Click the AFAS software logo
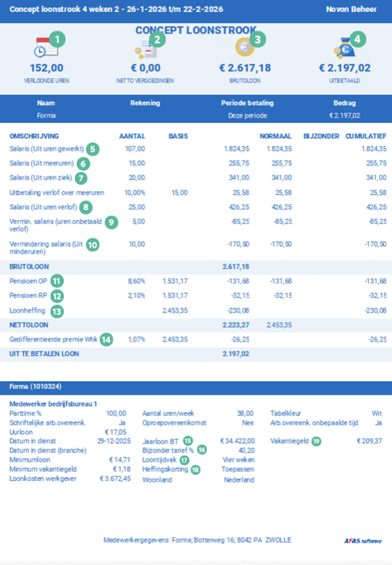The height and width of the screenshot is (565, 392). pos(360,541)
